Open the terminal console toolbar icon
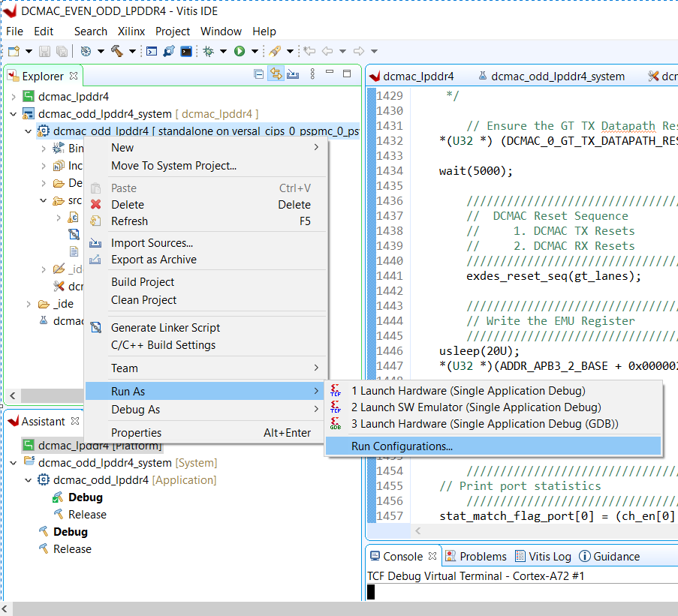 pos(185,51)
